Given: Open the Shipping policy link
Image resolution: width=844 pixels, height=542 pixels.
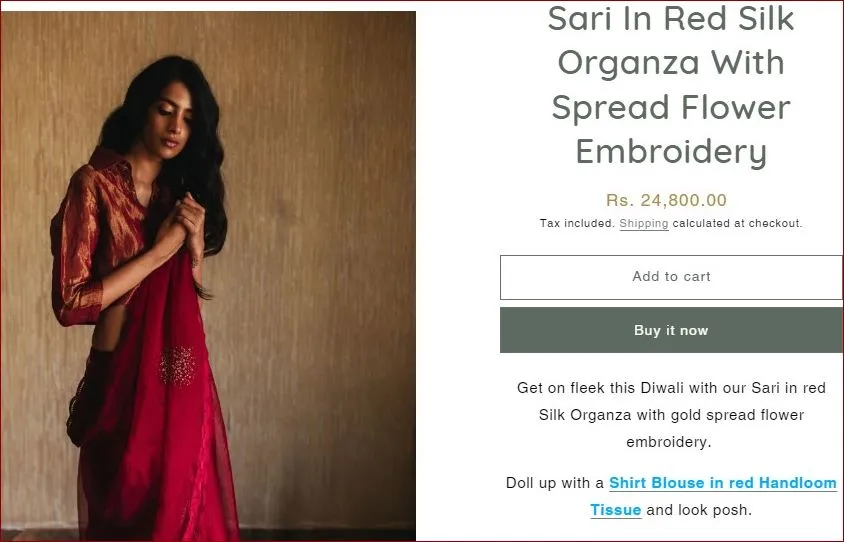Looking at the screenshot, I should click(x=644, y=223).
